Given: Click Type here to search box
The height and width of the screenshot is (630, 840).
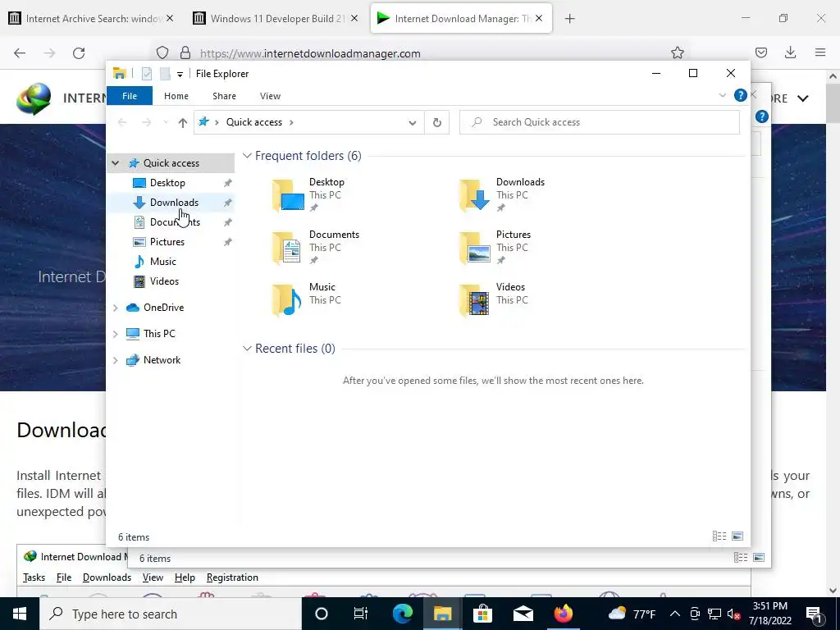Looking at the screenshot, I should (x=171, y=614).
